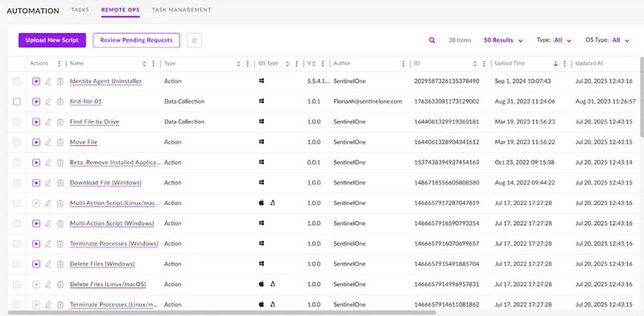Check the Delete Files (Linux/macOS) row
Viewport: 644px width, 316px height.
click(x=16, y=285)
